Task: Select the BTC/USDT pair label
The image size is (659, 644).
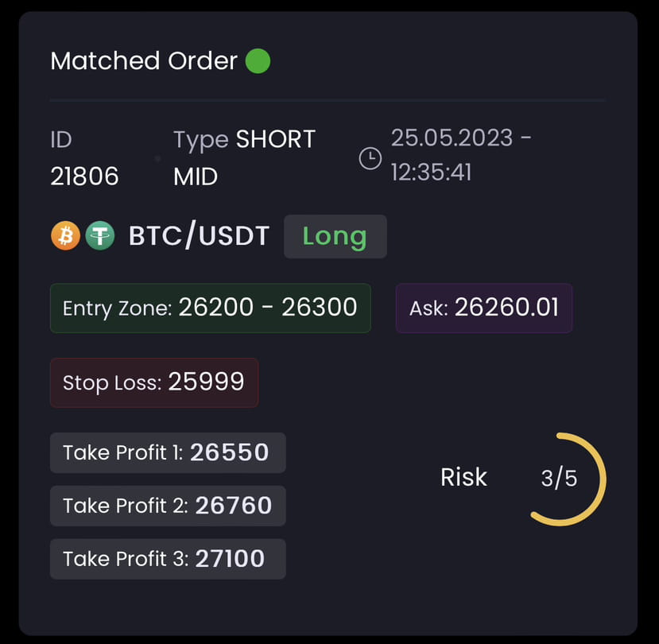Action: pos(199,235)
